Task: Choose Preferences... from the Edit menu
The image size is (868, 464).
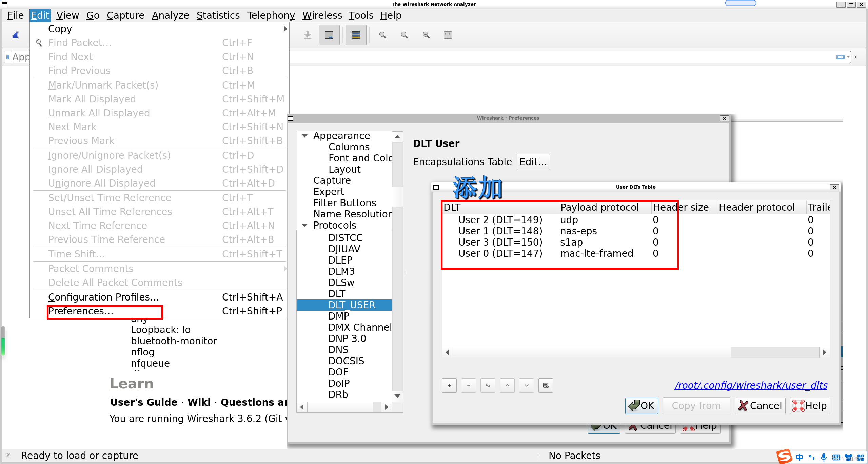Action: 160,311
